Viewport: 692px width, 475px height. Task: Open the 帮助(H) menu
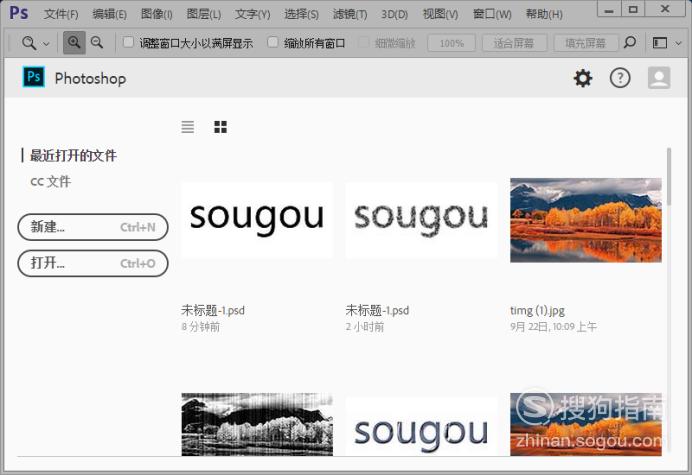(x=544, y=15)
